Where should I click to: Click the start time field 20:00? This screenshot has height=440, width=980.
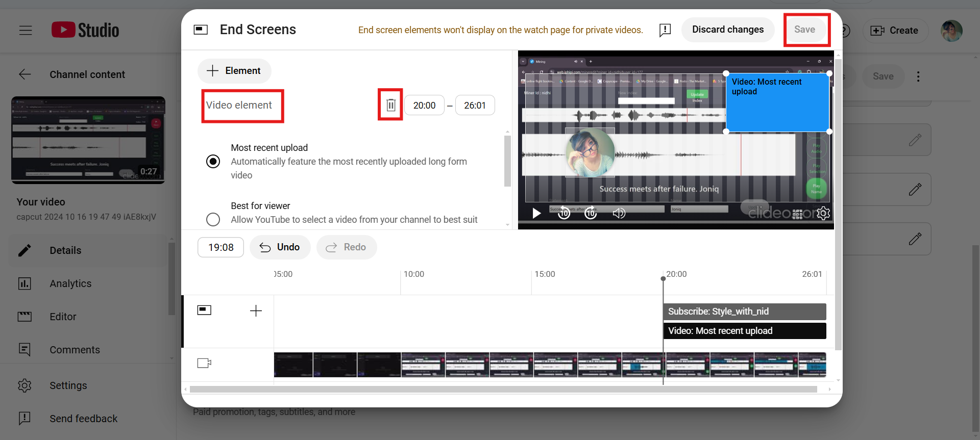(424, 106)
